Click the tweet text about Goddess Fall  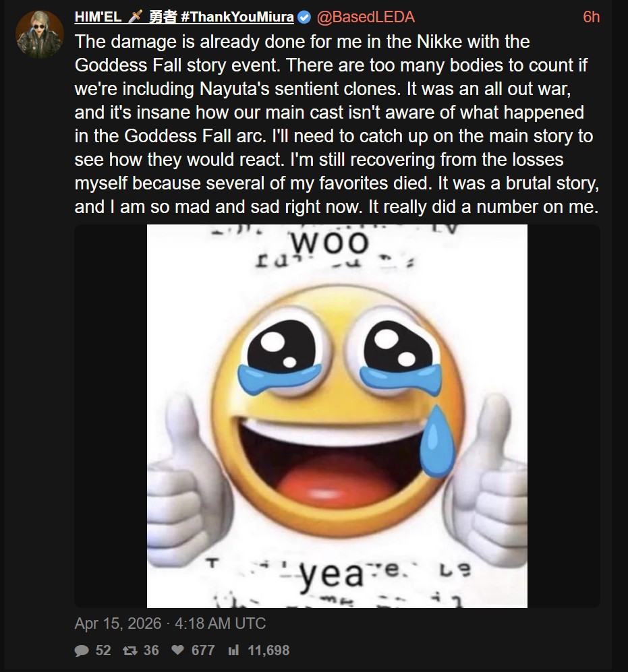pos(337,124)
